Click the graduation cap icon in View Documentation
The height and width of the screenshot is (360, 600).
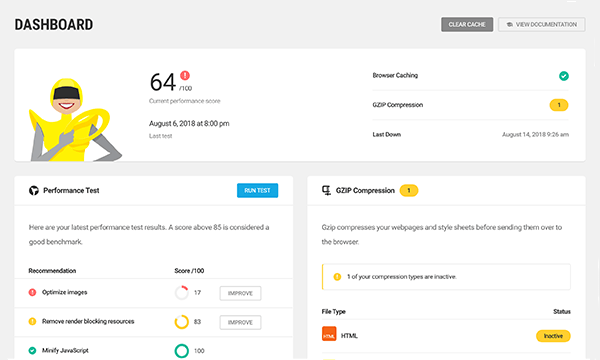click(510, 24)
